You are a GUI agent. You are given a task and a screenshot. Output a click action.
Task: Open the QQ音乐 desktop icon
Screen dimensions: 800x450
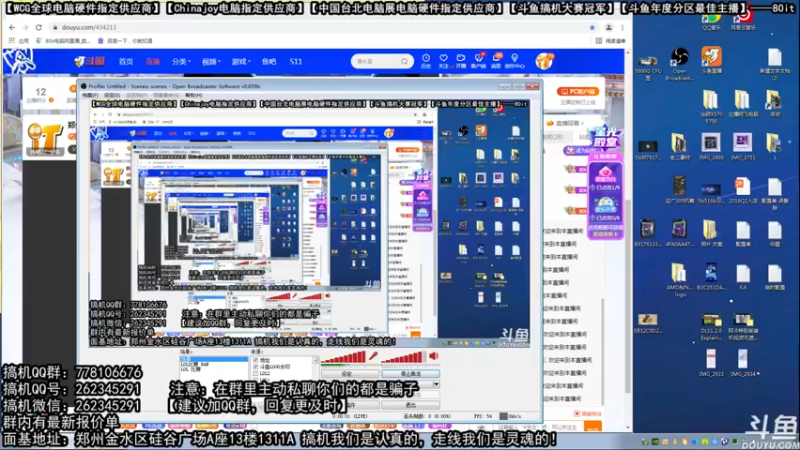[711, 22]
